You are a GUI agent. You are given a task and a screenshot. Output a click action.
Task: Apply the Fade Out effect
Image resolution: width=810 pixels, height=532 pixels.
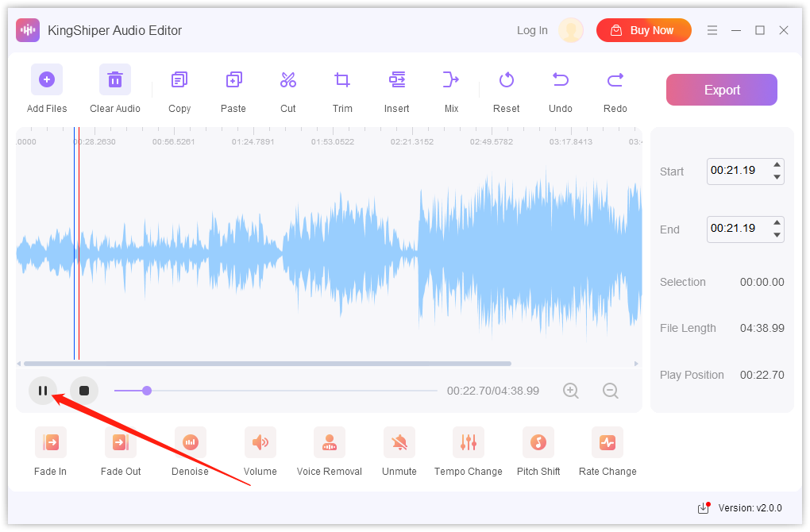click(x=121, y=442)
